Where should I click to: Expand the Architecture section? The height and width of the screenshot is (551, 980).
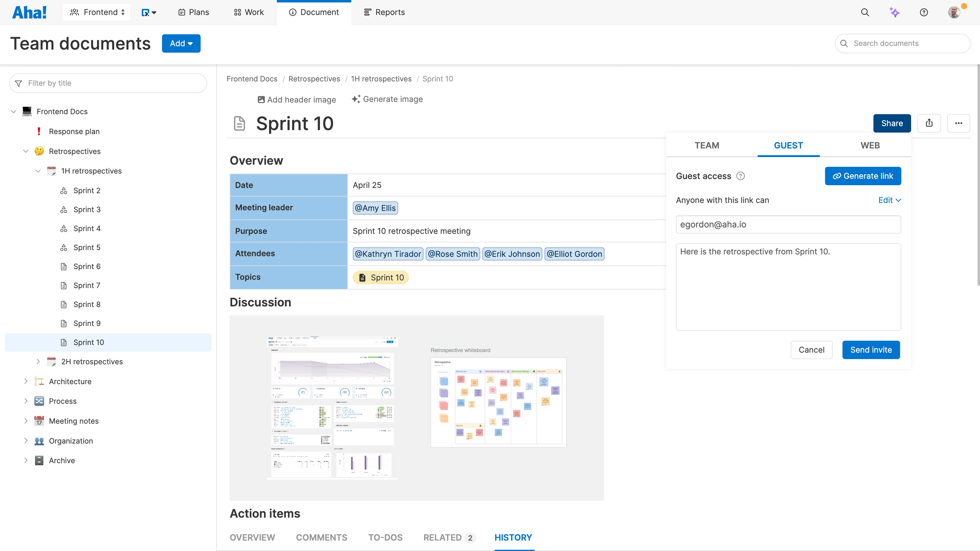click(26, 381)
